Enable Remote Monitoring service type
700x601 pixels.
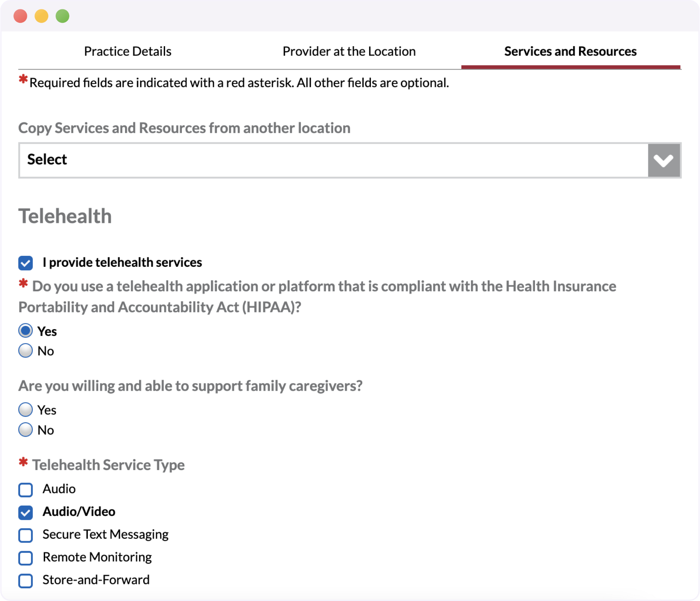[26, 558]
